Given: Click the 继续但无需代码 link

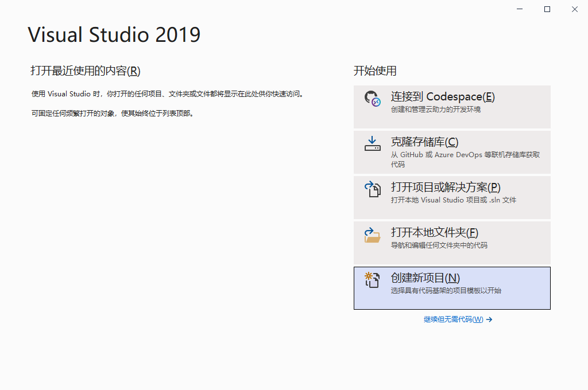Looking at the screenshot, I should pos(452,319).
